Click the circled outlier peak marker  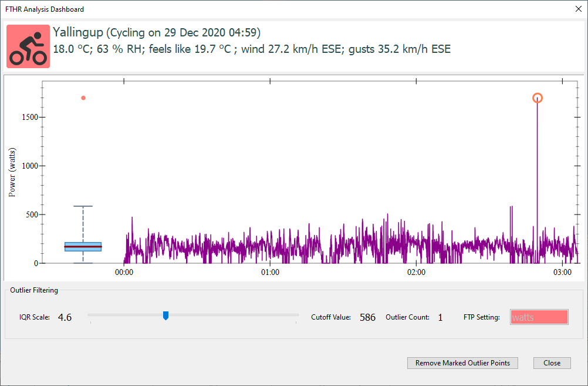538,98
